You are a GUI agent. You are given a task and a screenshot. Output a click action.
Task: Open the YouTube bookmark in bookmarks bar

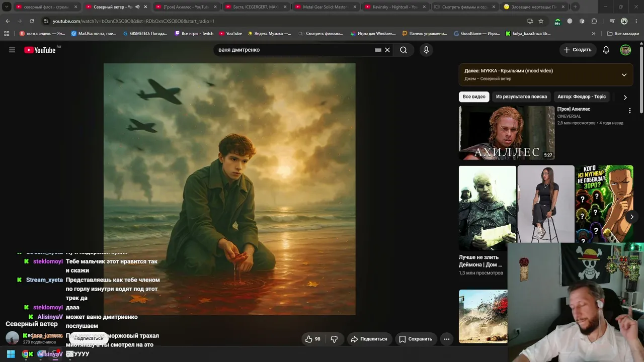click(230, 34)
